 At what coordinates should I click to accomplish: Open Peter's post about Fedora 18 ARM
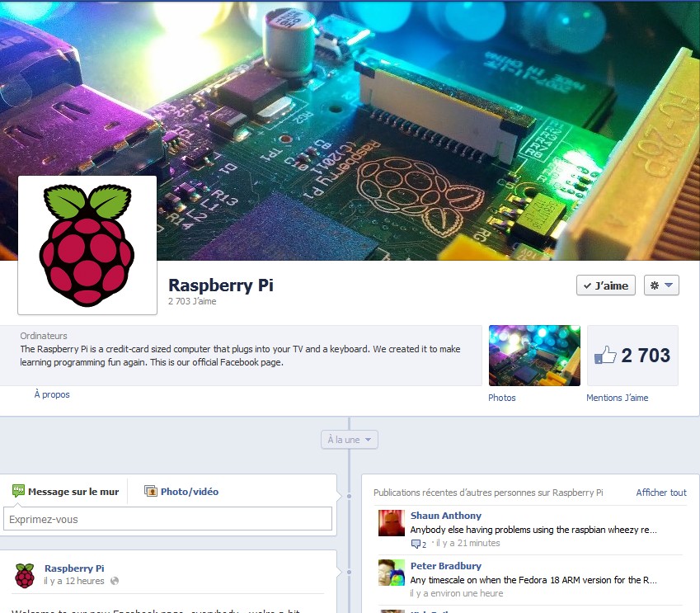pyautogui.click(x=533, y=580)
